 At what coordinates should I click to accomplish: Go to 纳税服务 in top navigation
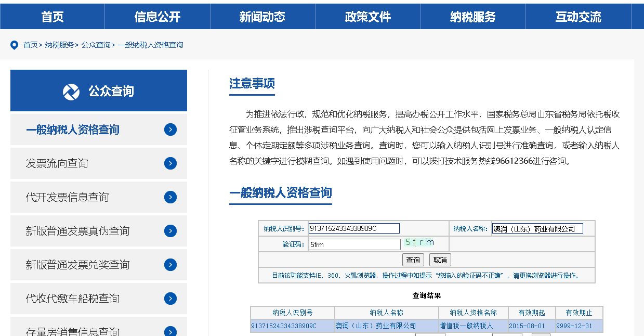(472, 17)
